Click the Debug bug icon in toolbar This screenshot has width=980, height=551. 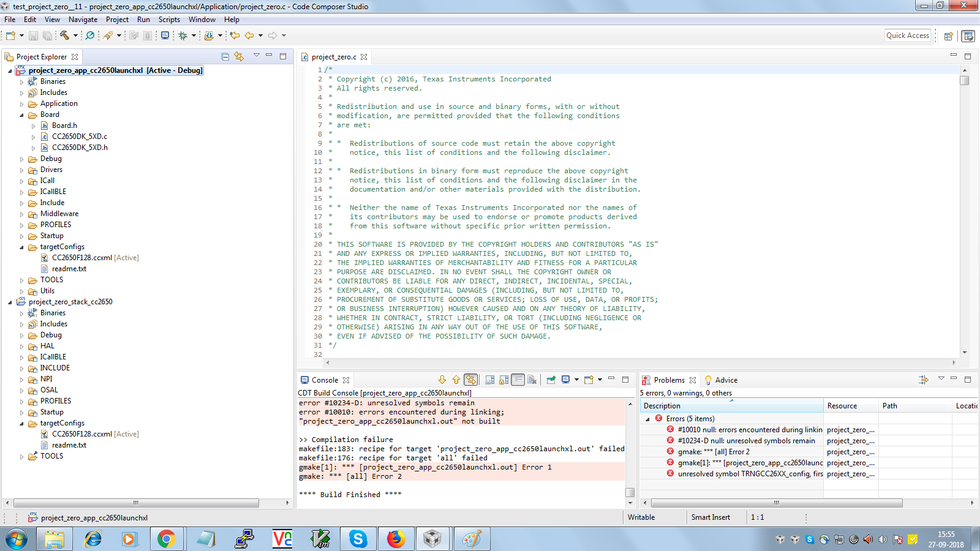[183, 36]
